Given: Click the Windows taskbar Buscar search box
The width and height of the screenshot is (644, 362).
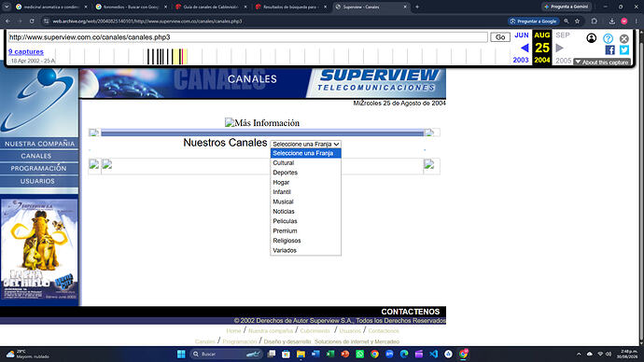Looking at the screenshot, I should (x=226, y=354).
